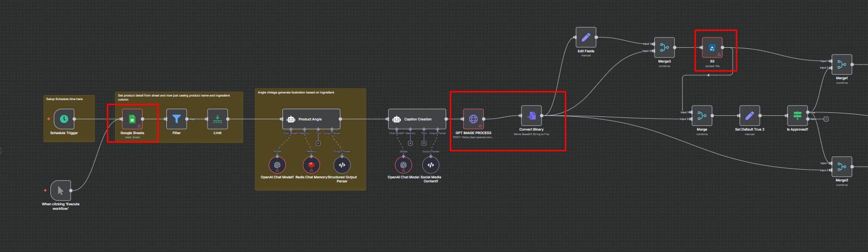Click the 'read: sheet' subtitle under Google Sheets
868x252 pixels.
pyautogui.click(x=132, y=138)
